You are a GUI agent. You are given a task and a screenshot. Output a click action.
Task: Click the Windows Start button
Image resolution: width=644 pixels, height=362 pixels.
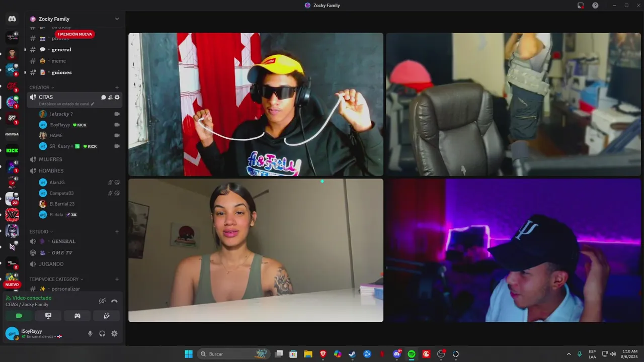point(189,354)
